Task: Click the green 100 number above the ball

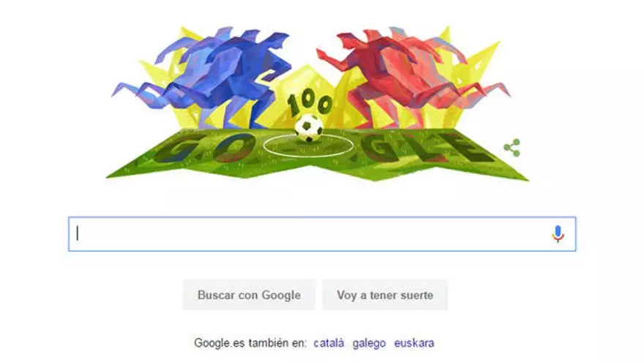Action: click(x=310, y=105)
